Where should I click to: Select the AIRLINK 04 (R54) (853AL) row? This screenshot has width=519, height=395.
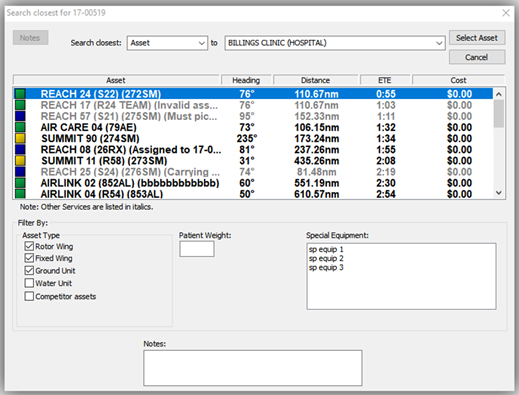pos(253,194)
